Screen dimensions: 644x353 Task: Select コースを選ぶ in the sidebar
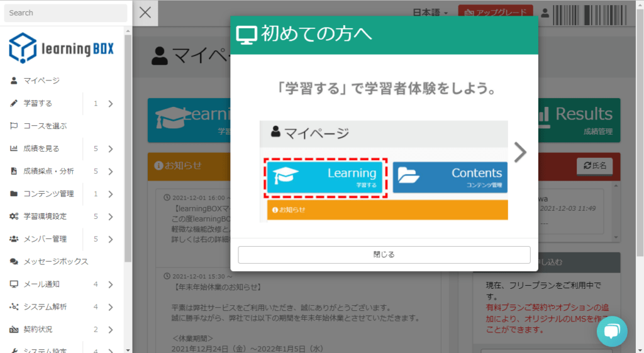click(x=45, y=126)
